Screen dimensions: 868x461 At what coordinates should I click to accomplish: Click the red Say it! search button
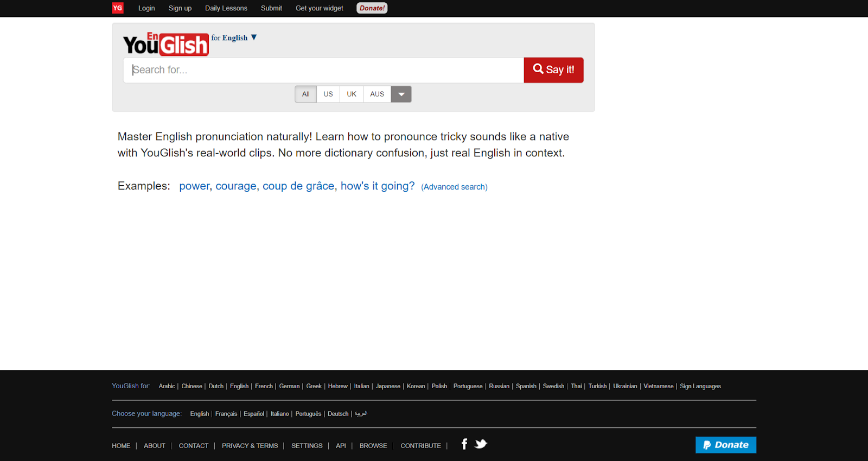tap(553, 70)
